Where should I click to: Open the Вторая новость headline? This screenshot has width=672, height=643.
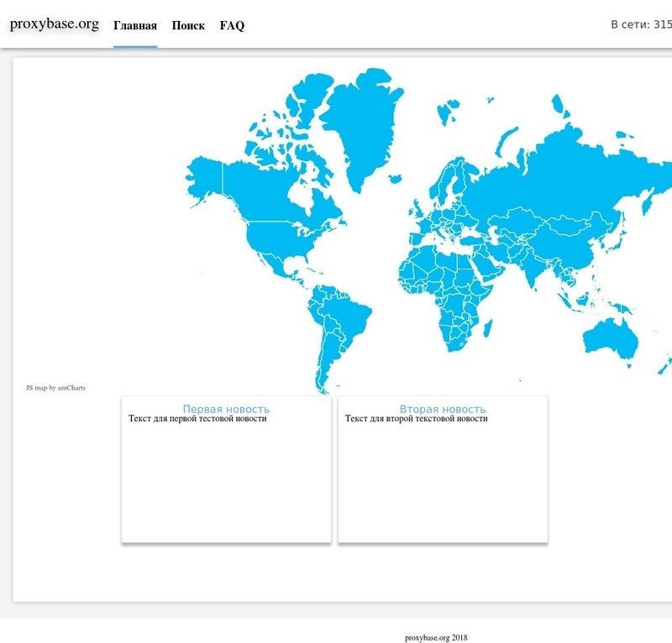point(443,409)
